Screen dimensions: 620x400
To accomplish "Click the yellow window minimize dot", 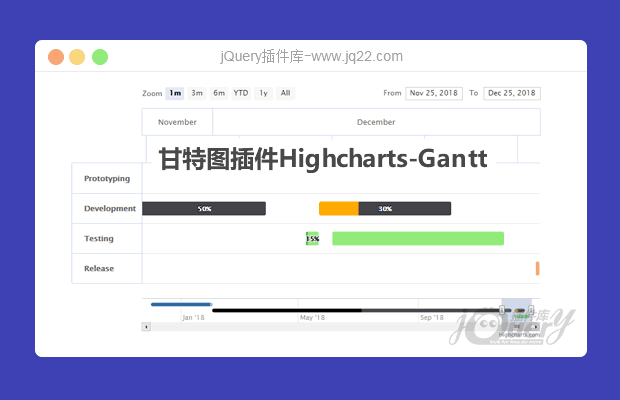I will tap(77, 57).
